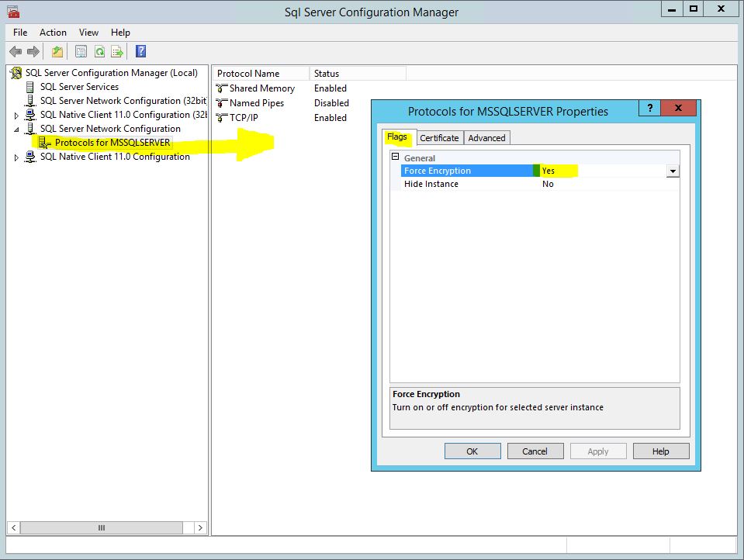The image size is (744, 560).
Task: Maximize the Configuration Manager window
Action: pyautogui.click(x=694, y=9)
